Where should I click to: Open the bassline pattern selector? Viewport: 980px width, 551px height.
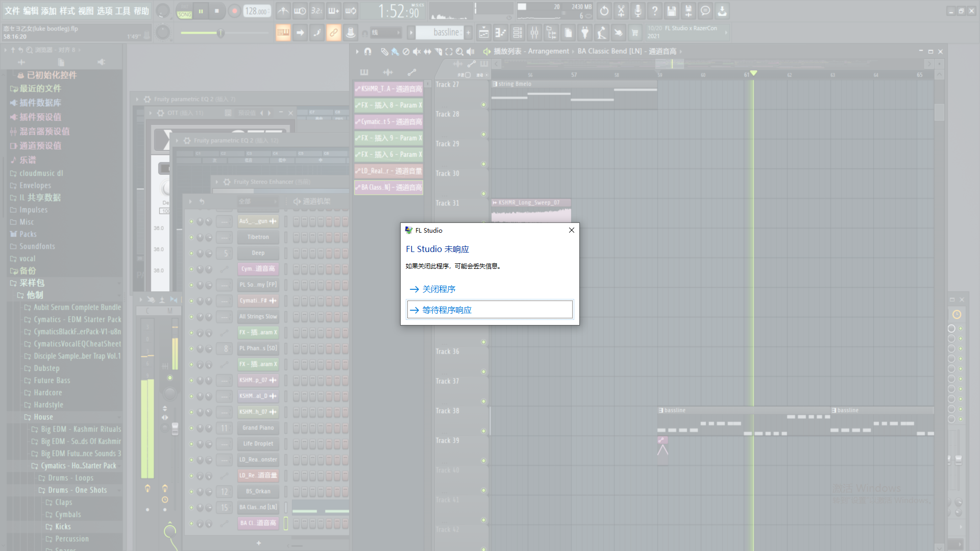click(439, 33)
